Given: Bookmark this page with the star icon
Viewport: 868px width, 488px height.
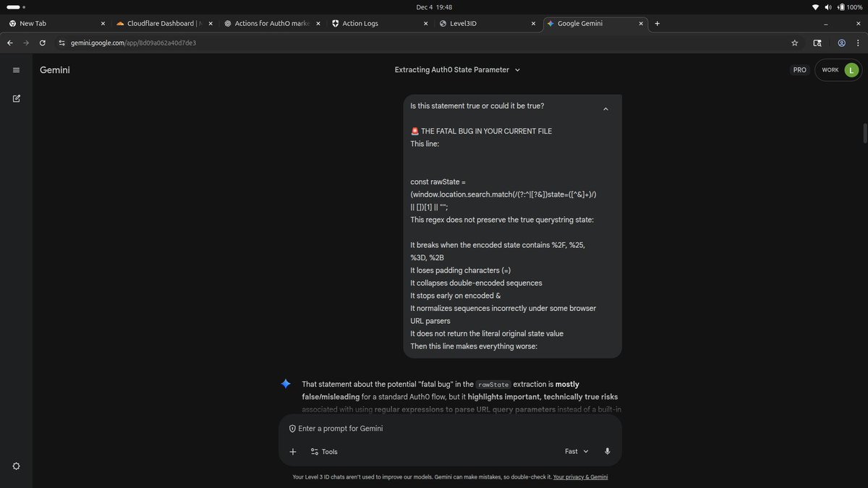Looking at the screenshot, I should [x=793, y=43].
